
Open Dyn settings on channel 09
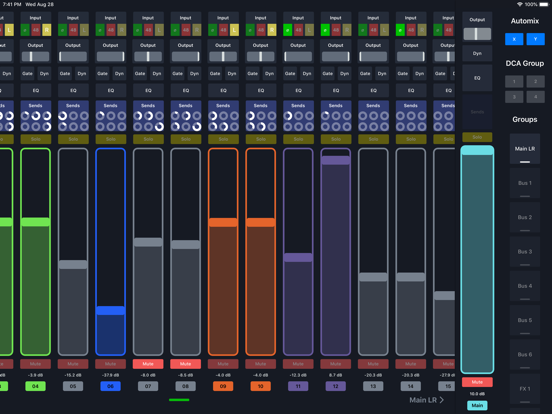coord(232,74)
